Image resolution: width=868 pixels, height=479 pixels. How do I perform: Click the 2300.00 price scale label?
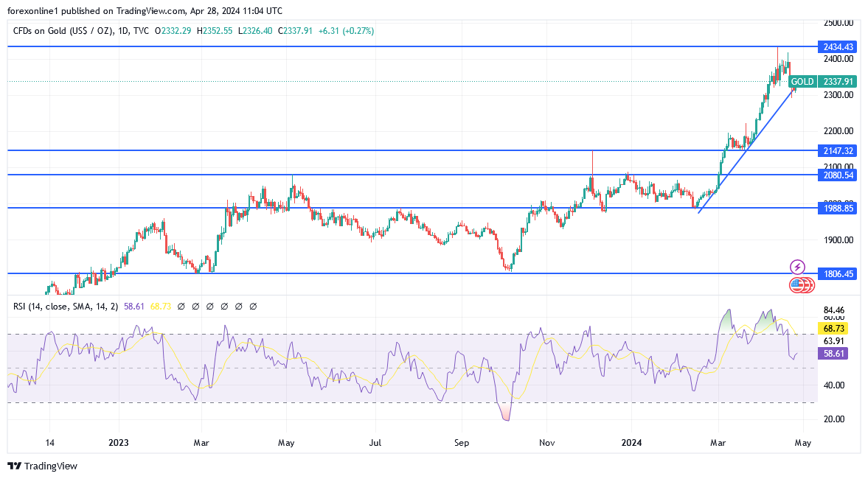click(838, 95)
